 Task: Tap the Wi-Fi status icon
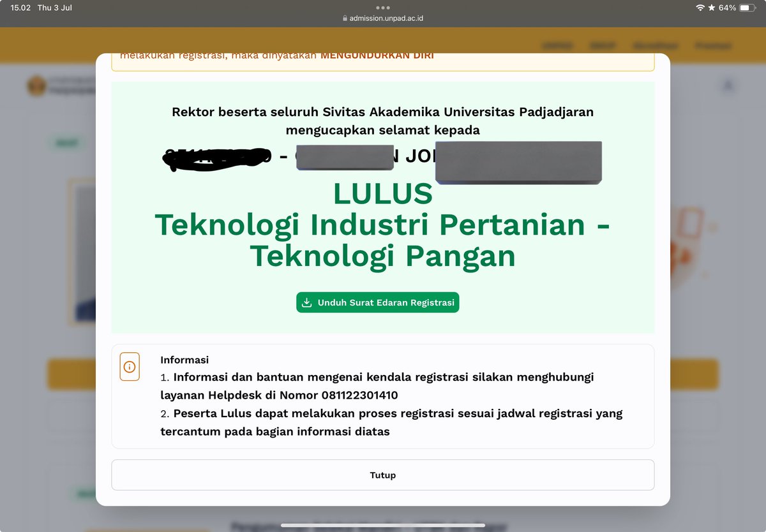tap(700, 8)
